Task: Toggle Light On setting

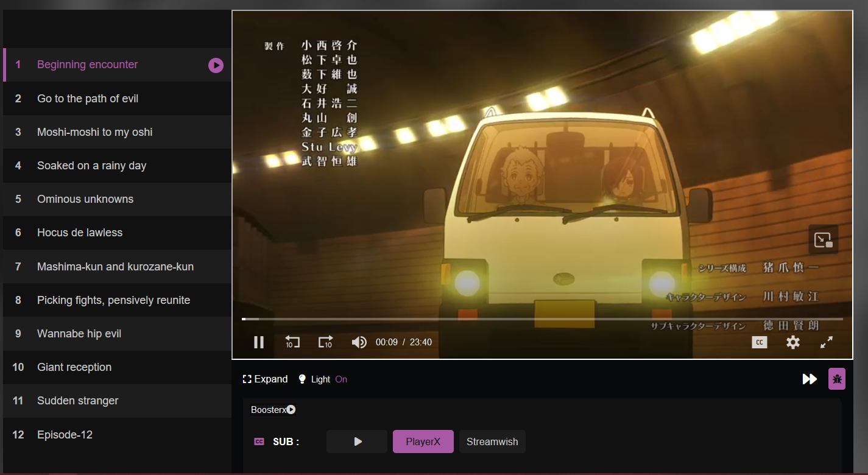Action: pos(323,379)
